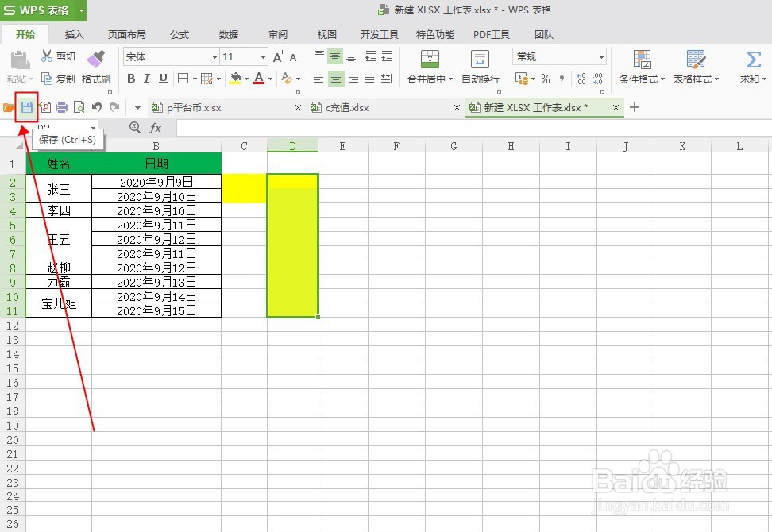This screenshot has width=772, height=532.
Task: Align text to bottom
Action: coord(351,56)
